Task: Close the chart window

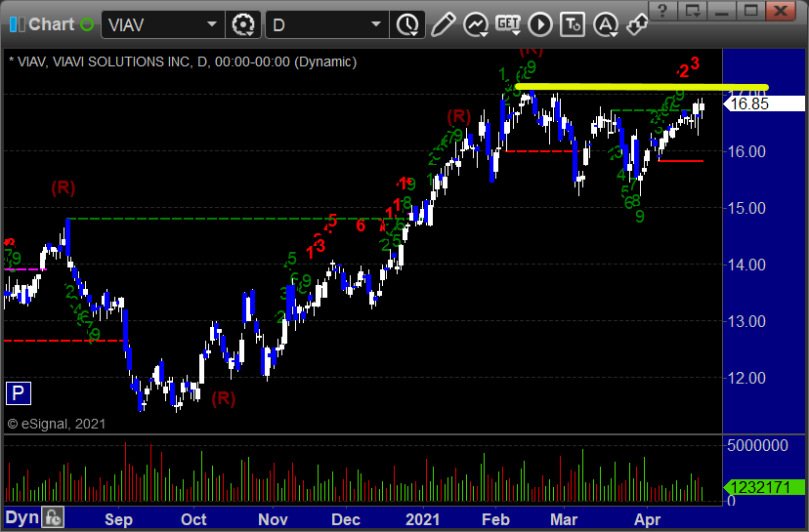Action: pos(781,11)
